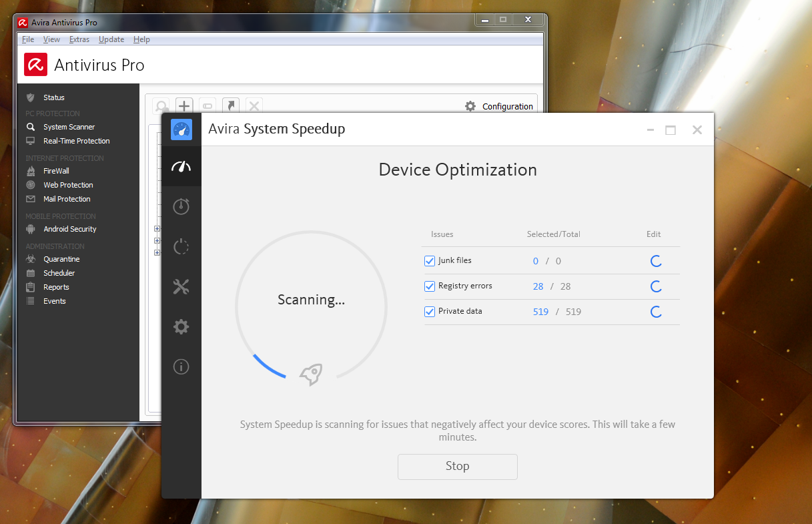The width and height of the screenshot is (812, 524).
Task: Click the rename profile icon in Antivirus toolbar
Action: click(x=208, y=105)
